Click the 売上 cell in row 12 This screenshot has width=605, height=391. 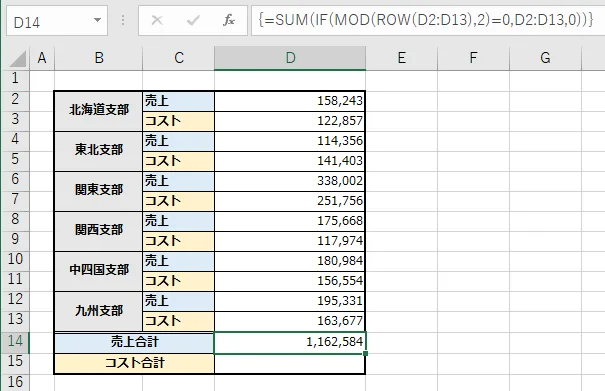click(x=179, y=301)
